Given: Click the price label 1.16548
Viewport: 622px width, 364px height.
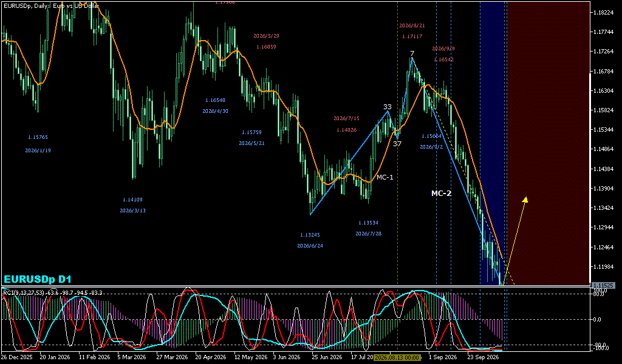Looking at the screenshot, I should [215, 100].
